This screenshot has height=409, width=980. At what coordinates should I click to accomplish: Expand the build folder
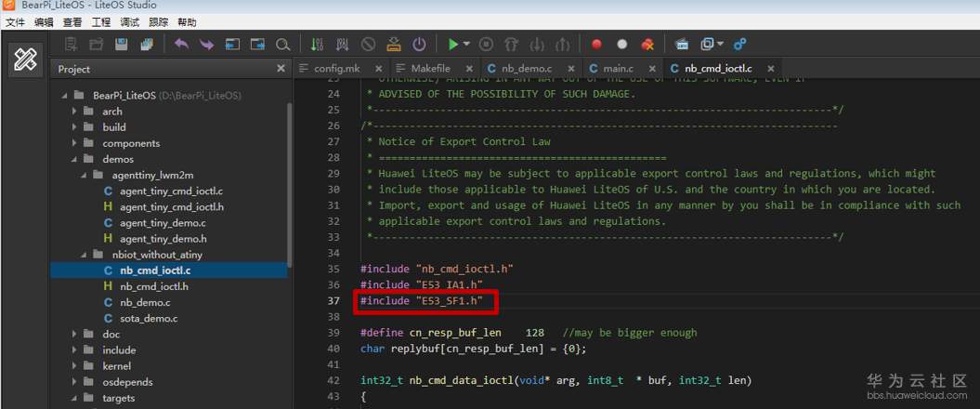coord(74,127)
